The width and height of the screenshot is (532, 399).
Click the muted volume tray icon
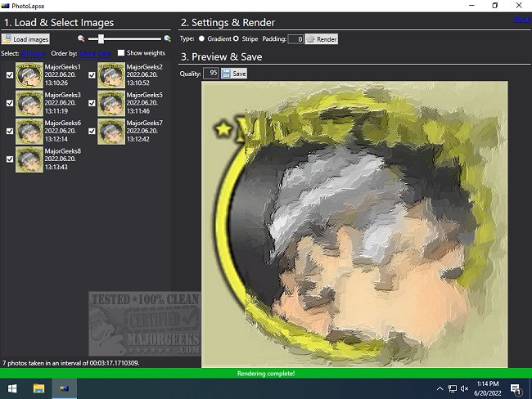pyautogui.click(x=465, y=389)
